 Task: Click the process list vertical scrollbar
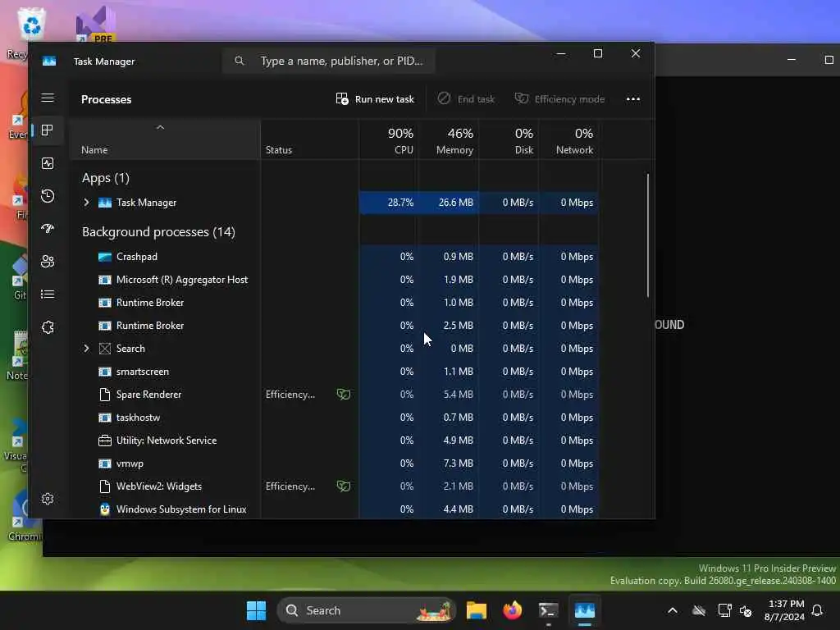[648, 235]
